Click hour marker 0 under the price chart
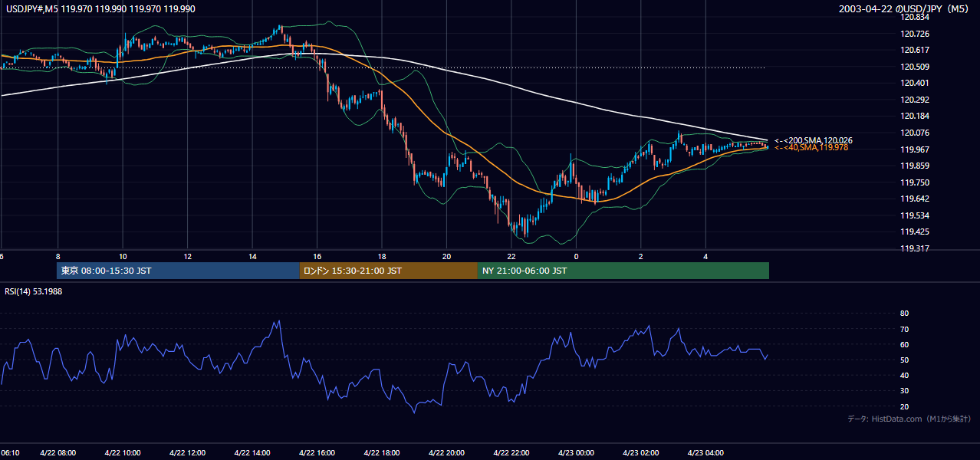This screenshot has height=460, width=980. tap(576, 256)
